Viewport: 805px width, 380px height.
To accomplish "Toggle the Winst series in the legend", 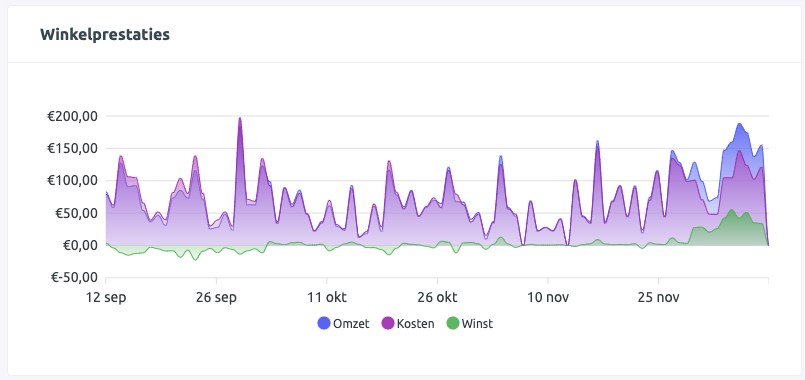I will (469, 324).
